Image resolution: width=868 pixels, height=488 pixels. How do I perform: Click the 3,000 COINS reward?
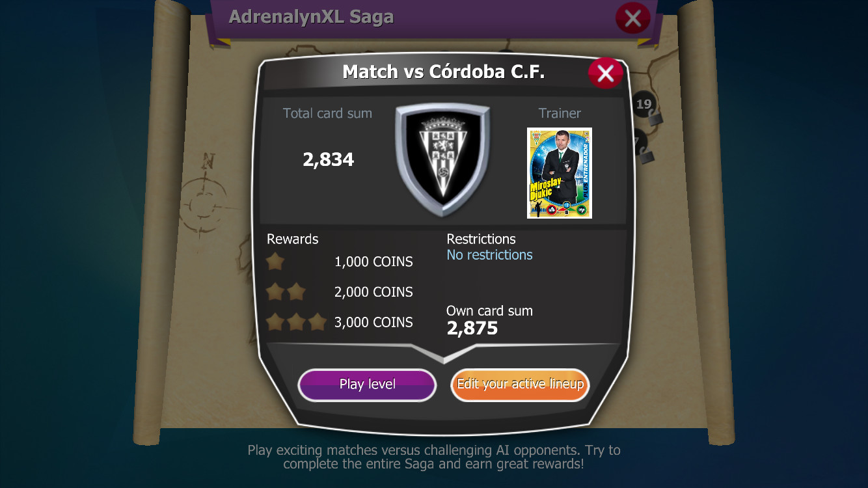[x=373, y=322]
